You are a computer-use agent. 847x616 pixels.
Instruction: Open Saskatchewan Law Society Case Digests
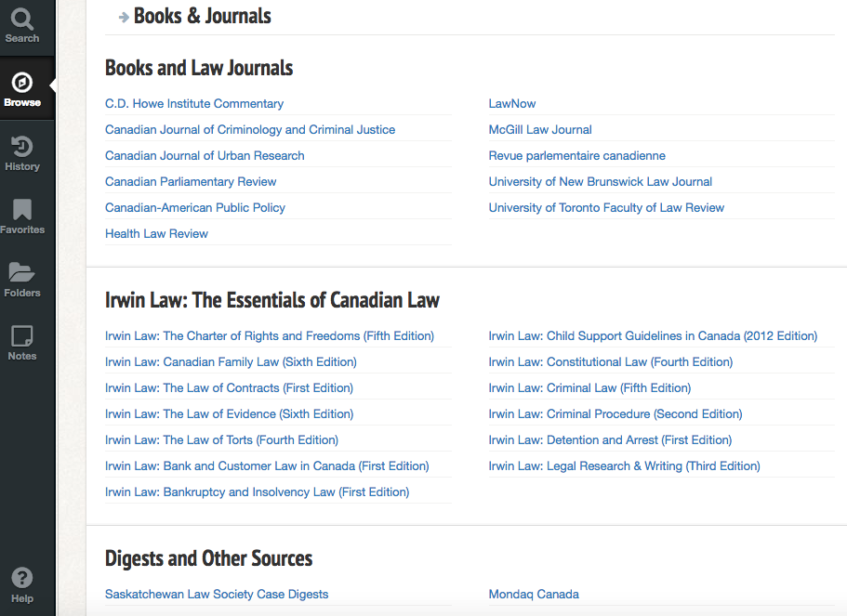(x=217, y=595)
